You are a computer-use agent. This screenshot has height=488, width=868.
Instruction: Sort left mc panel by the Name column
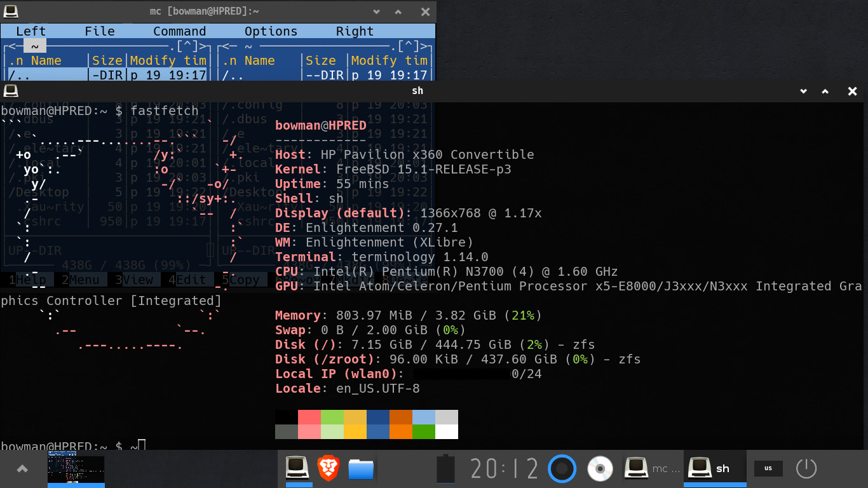[x=46, y=60]
